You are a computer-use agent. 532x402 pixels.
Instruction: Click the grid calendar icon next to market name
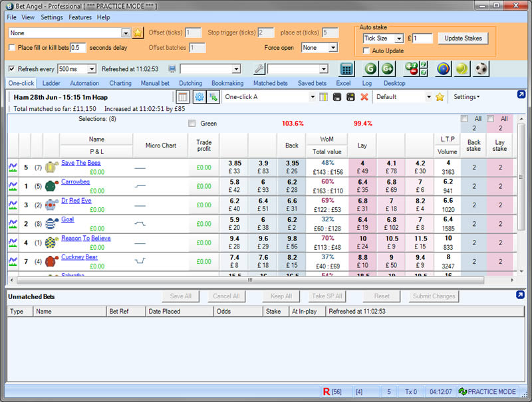(182, 97)
